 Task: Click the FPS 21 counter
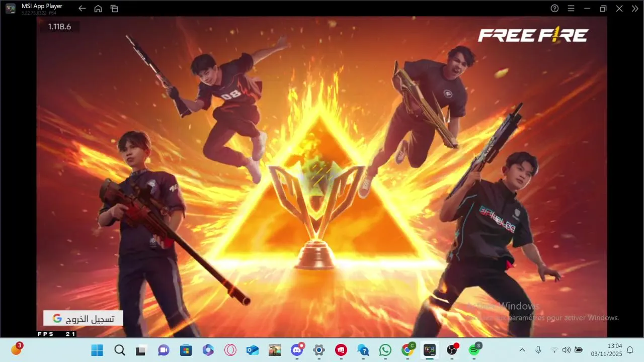click(x=56, y=334)
